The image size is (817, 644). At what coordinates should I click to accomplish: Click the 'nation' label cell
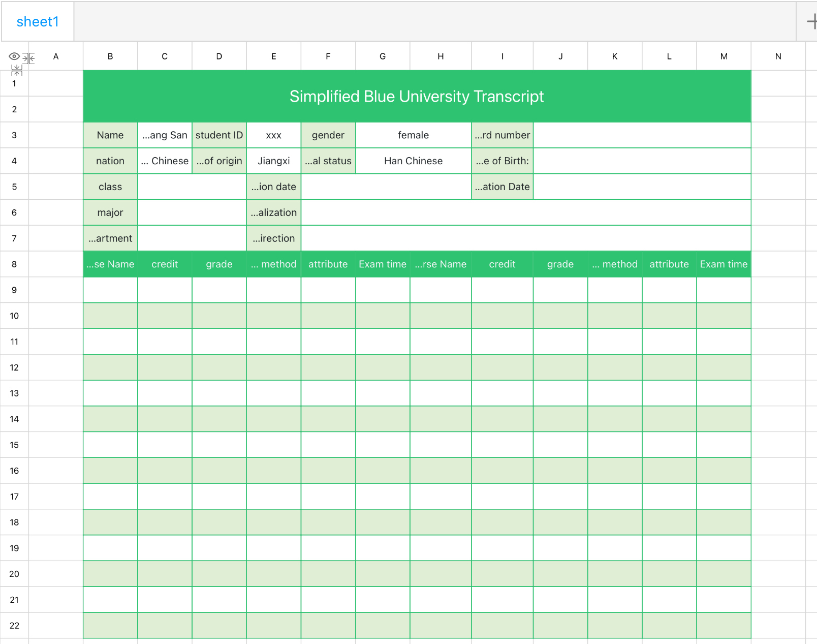point(110,161)
